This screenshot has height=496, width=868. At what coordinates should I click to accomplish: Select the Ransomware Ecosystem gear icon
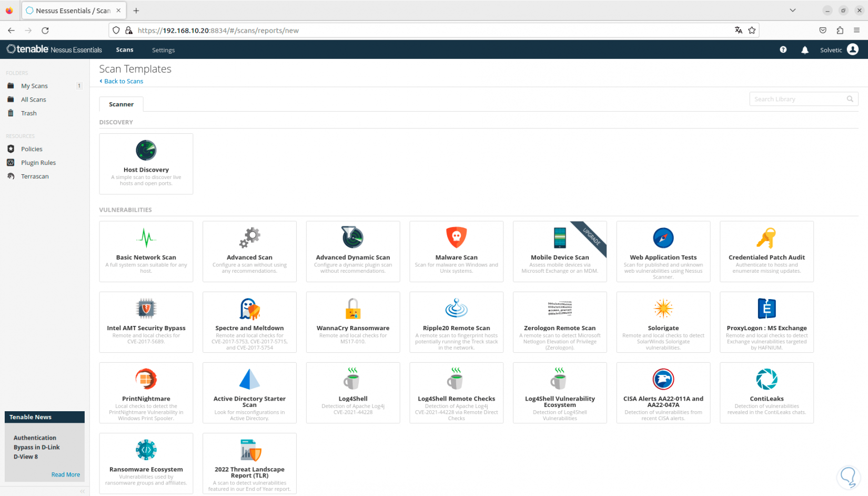point(146,450)
